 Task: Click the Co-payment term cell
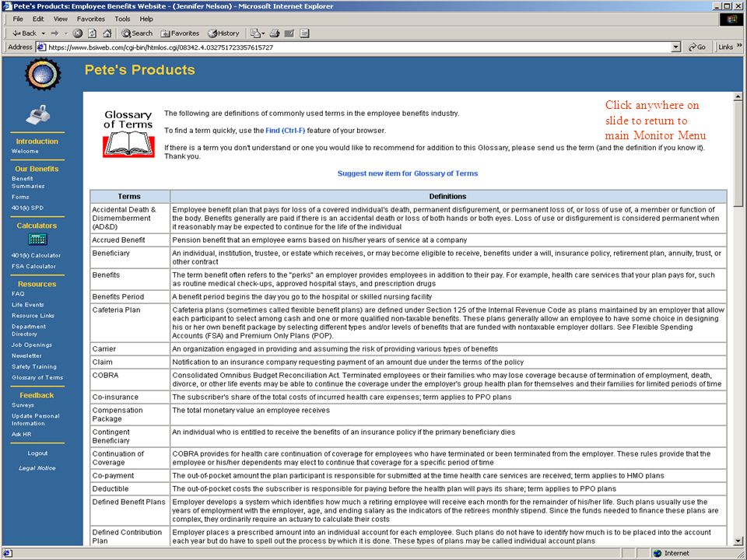pyautogui.click(x=130, y=475)
